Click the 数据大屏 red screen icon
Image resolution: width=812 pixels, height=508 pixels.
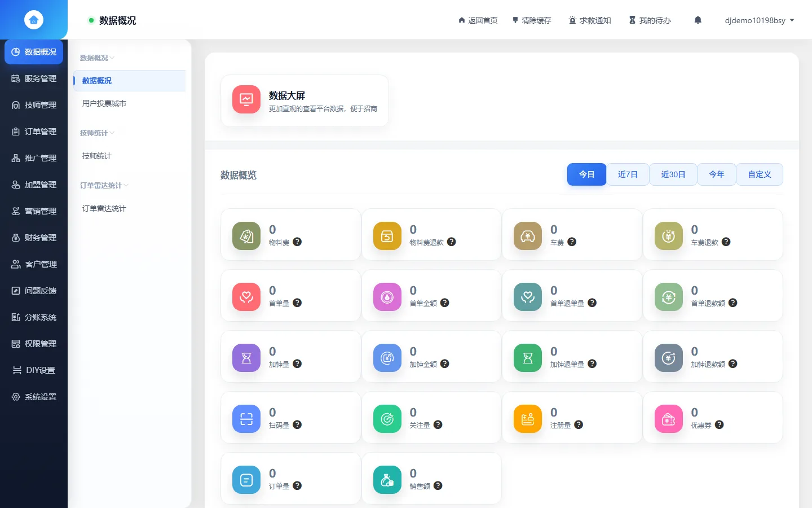point(246,100)
